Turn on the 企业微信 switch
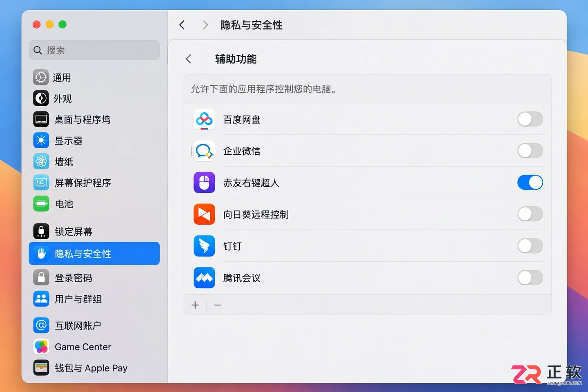The height and width of the screenshot is (392, 588). 530,151
